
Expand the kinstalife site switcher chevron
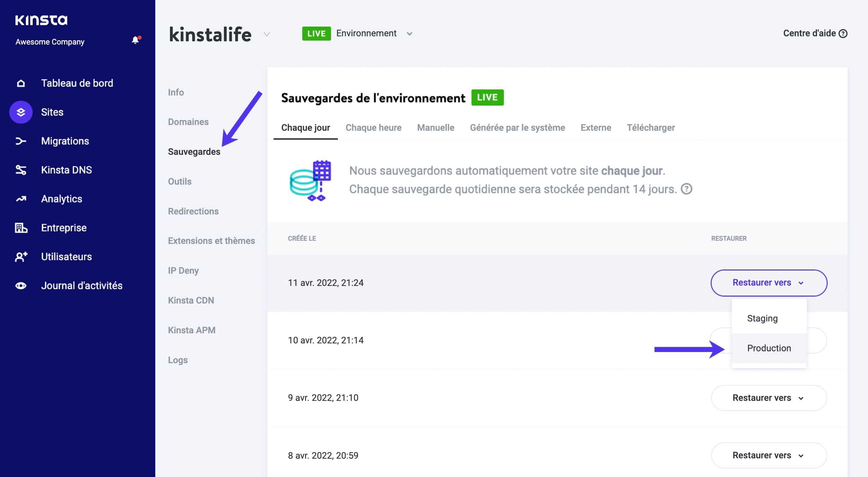[267, 34]
